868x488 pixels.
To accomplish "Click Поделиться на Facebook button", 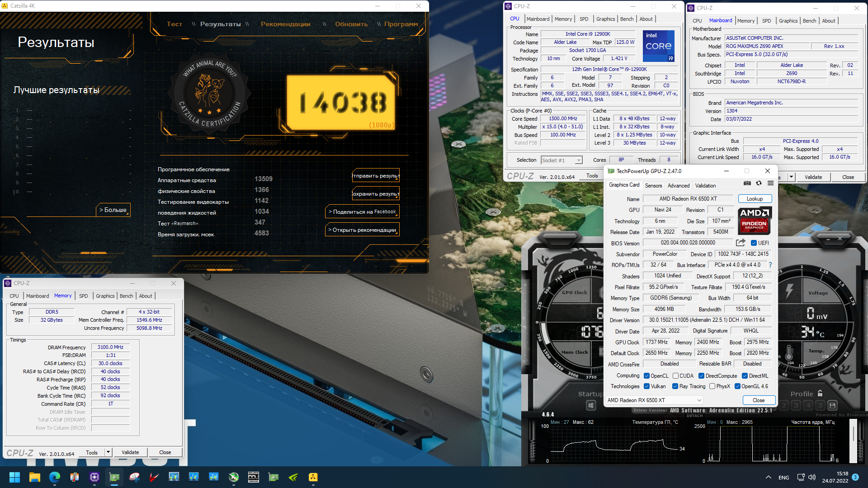I will [362, 211].
